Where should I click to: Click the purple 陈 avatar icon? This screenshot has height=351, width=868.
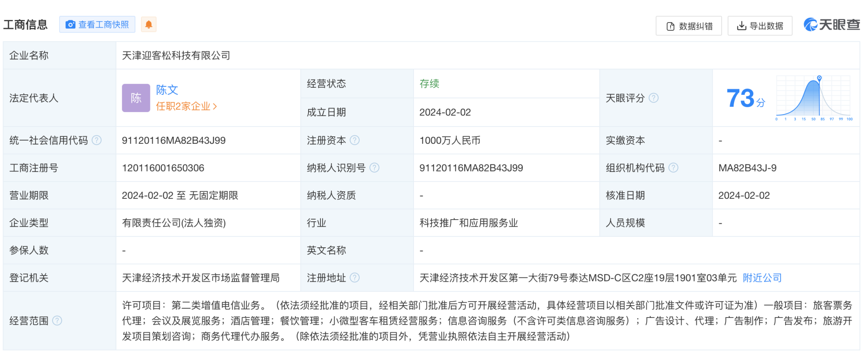tap(136, 98)
